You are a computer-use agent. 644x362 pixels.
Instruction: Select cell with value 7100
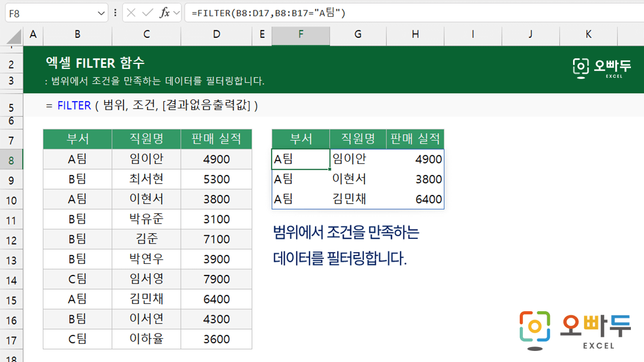coord(216,239)
